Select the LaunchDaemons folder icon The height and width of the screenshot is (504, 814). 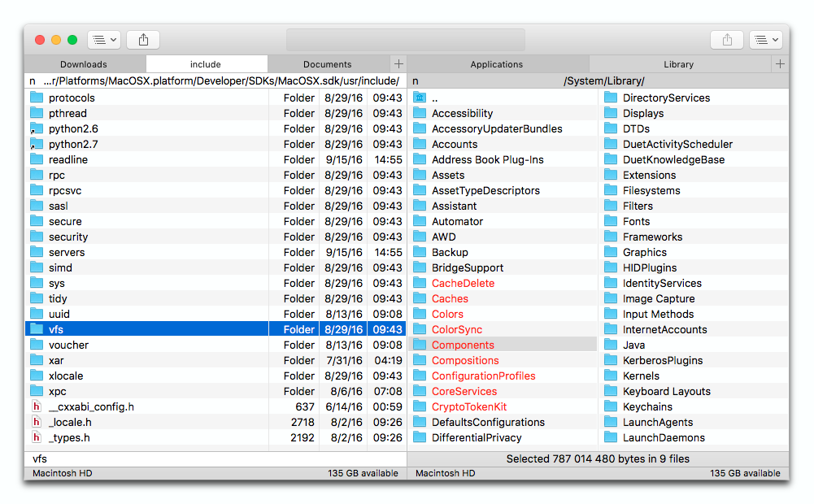[611, 437]
